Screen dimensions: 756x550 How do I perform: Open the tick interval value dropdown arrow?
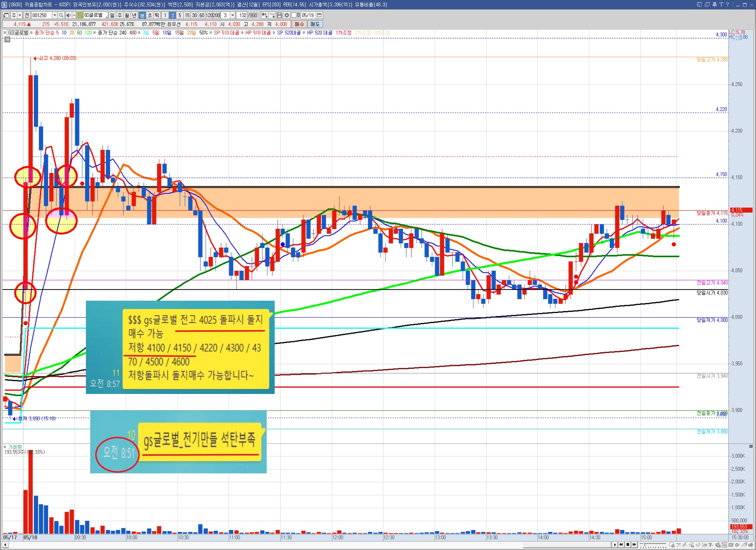[x=233, y=15]
